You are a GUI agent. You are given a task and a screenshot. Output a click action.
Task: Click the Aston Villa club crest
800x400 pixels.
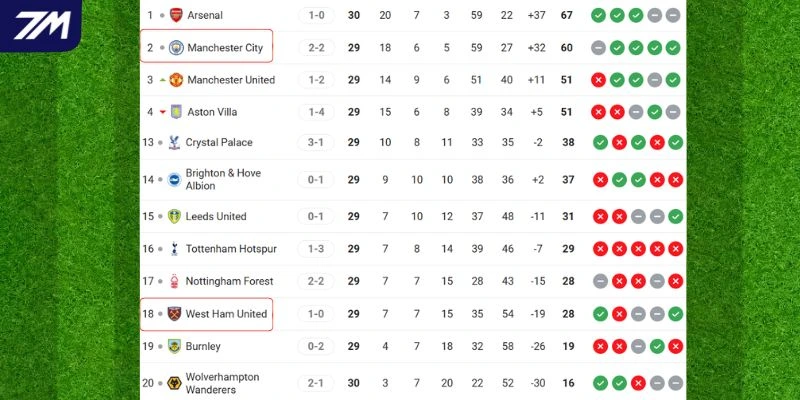pos(177,112)
